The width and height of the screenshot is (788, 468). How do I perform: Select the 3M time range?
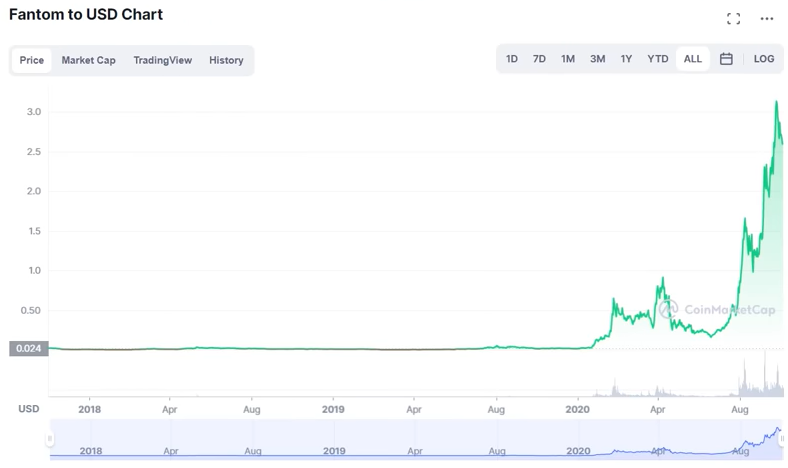click(598, 59)
